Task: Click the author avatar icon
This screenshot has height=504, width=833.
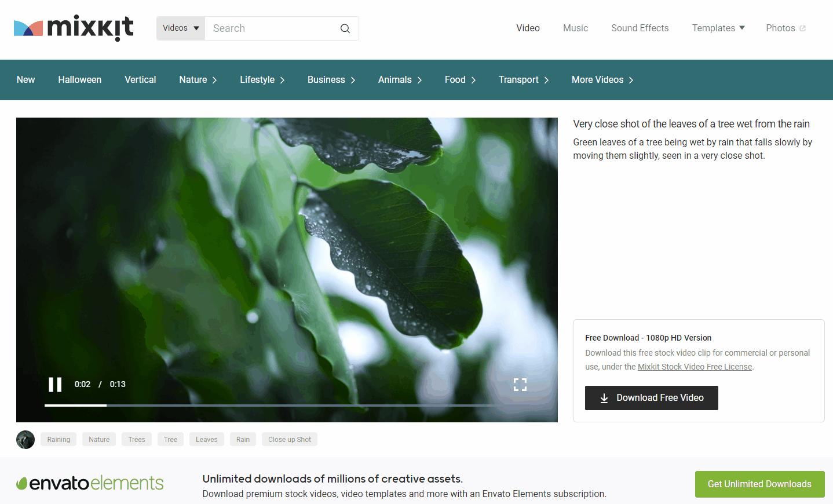Action: click(25, 440)
